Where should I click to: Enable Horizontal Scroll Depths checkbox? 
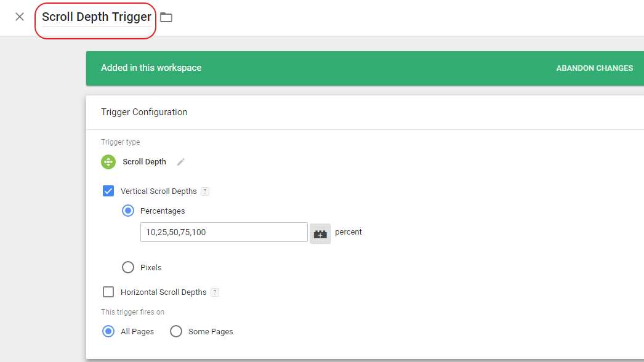[108, 292]
